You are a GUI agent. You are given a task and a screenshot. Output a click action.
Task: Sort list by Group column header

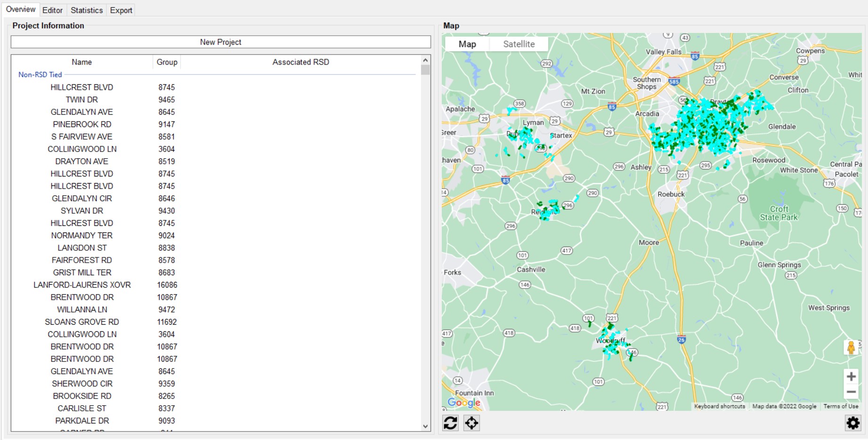click(167, 62)
